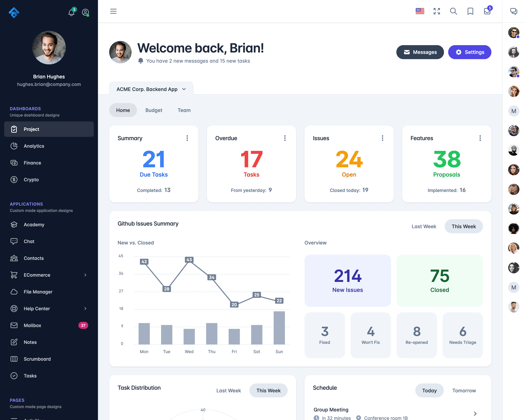This screenshot has width=525, height=420.
Task: Expand the ECommerce sidebar menu item
Action: pyautogui.click(x=84, y=275)
